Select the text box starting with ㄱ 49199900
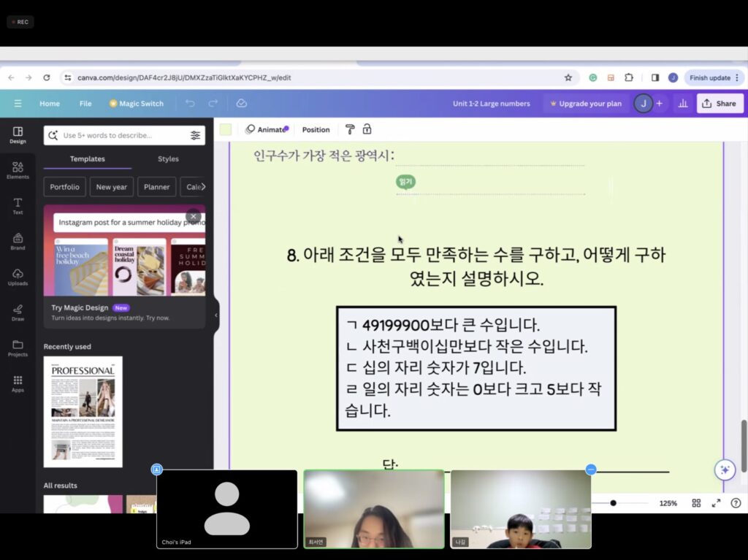 (x=476, y=368)
